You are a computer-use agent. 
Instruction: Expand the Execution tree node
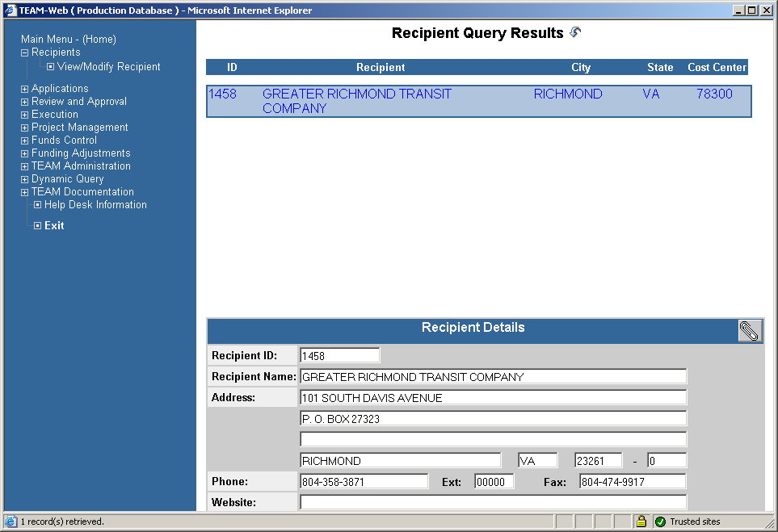click(x=24, y=115)
